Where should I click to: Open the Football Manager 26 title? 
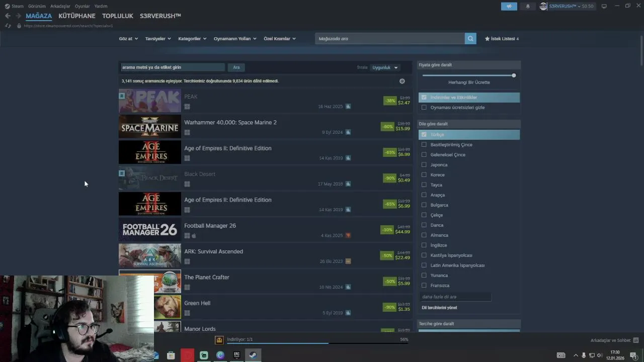pos(210,226)
